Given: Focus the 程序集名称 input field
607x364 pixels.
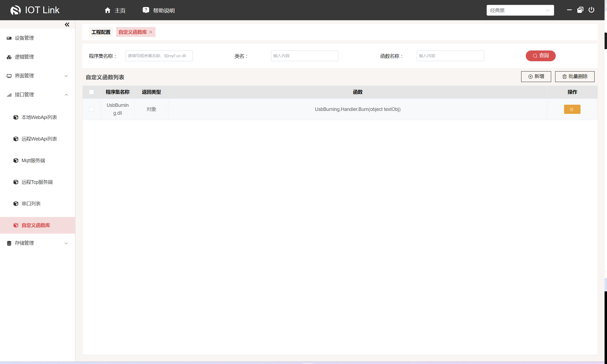Looking at the screenshot, I should point(159,56).
